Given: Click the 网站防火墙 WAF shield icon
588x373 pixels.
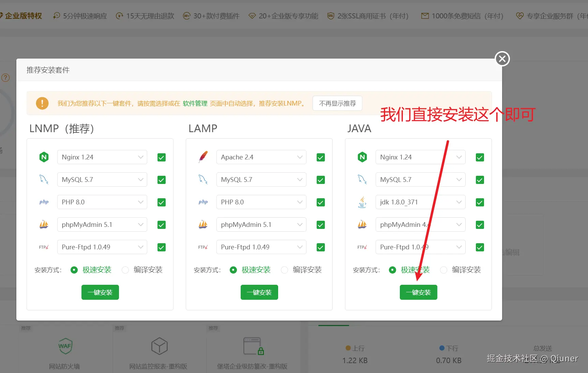Looking at the screenshot, I should click(x=65, y=346).
